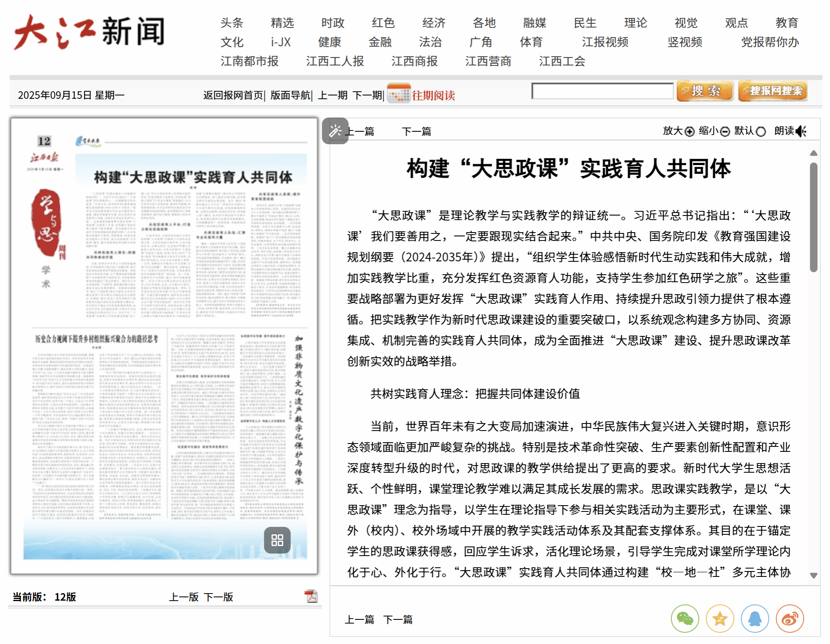
Task: Click the magic wand tool icon
Action: (335, 131)
